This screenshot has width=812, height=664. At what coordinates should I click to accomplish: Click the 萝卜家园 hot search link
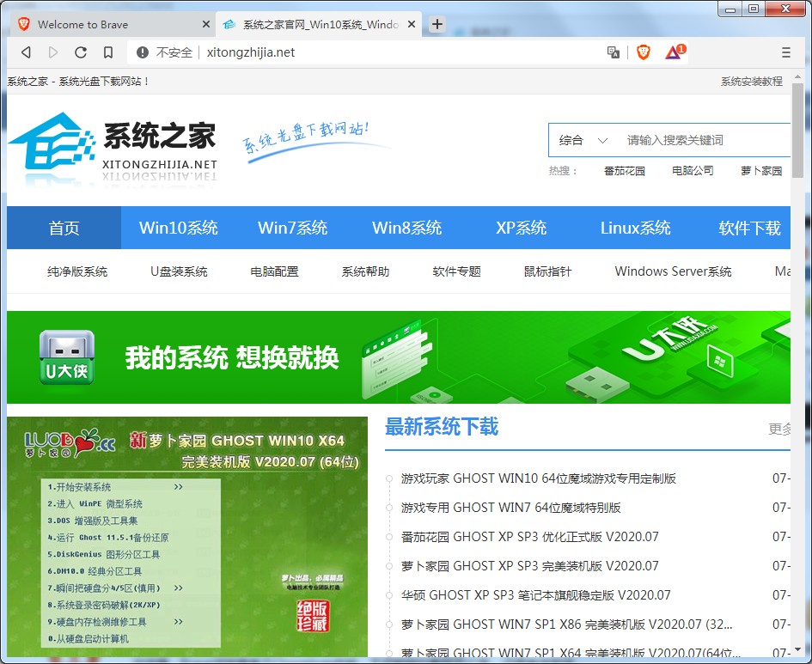(x=760, y=170)
